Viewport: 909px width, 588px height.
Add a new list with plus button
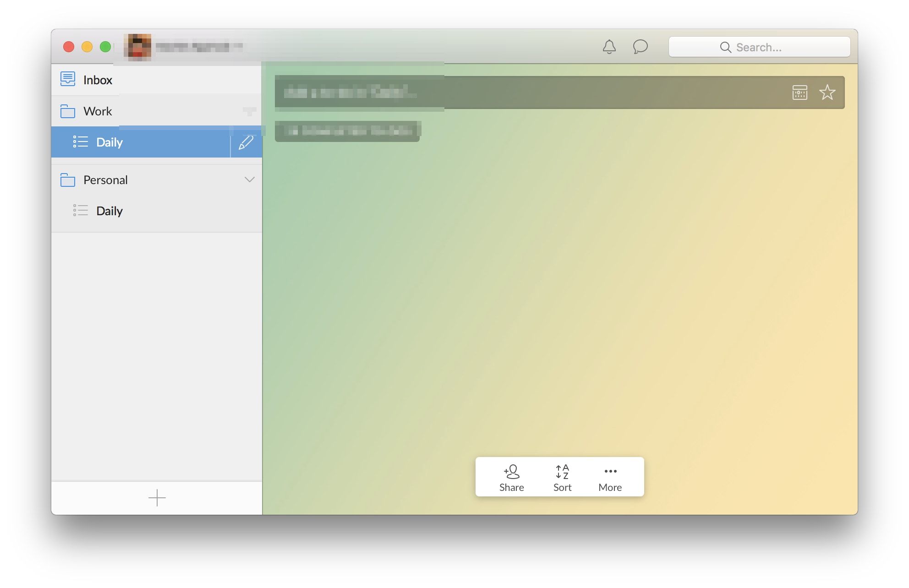tap(157, 498)
